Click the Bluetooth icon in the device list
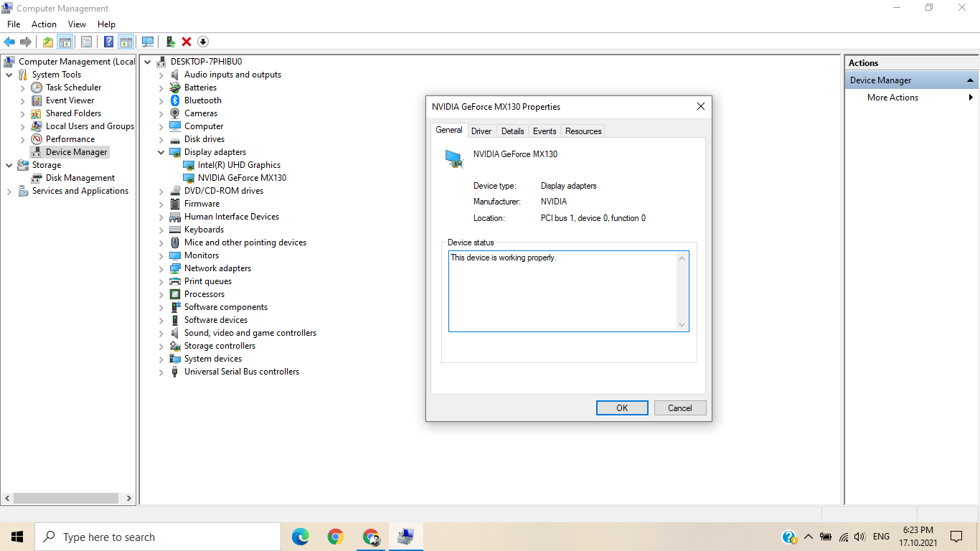The height and width of the screenshot is (551, 980). click(x=174, y=100)
